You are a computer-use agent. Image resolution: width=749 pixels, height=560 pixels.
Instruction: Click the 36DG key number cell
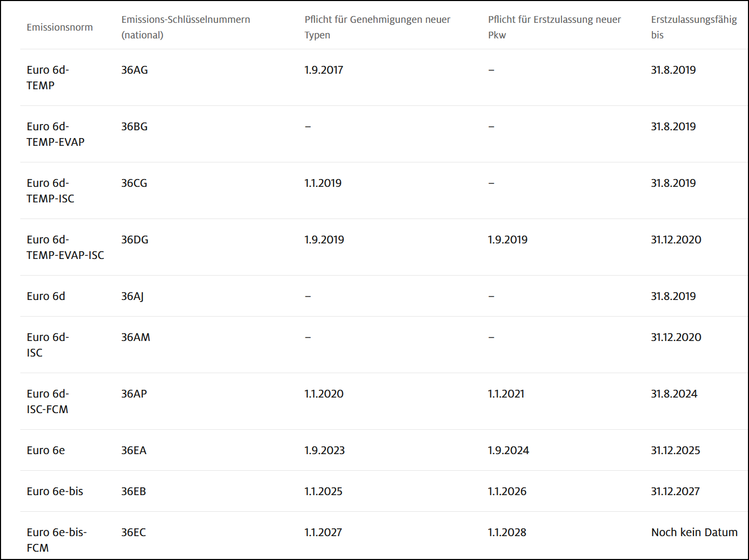(135, 240)
